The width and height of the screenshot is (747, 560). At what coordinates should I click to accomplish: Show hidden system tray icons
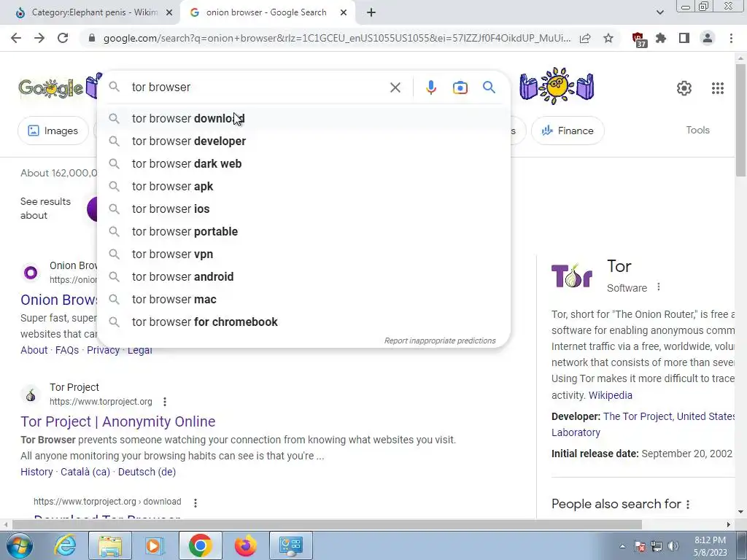click(x=622, y=546)
